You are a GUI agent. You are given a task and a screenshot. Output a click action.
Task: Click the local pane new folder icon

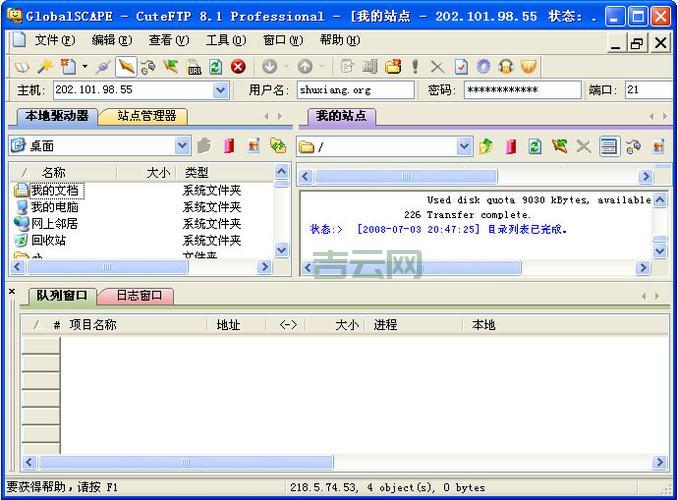(x=254, y=146)
